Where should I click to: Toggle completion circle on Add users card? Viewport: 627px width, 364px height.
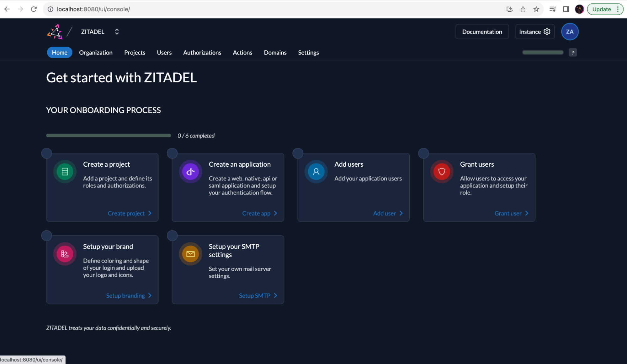pyautogui.click(x=298, y=153)
